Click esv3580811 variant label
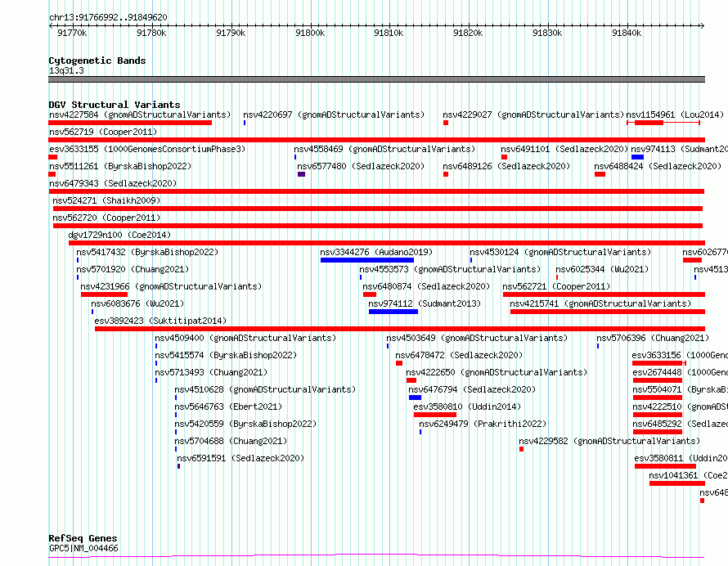Image resolution: width=728 pixels, height=566 pixels. [681, 458]
